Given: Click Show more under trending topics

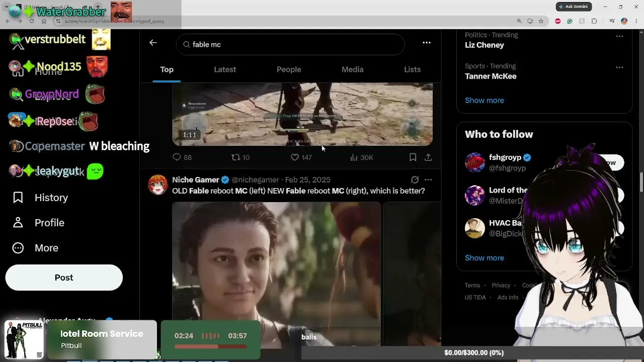Looking at the screenshot, I should 484,100.
